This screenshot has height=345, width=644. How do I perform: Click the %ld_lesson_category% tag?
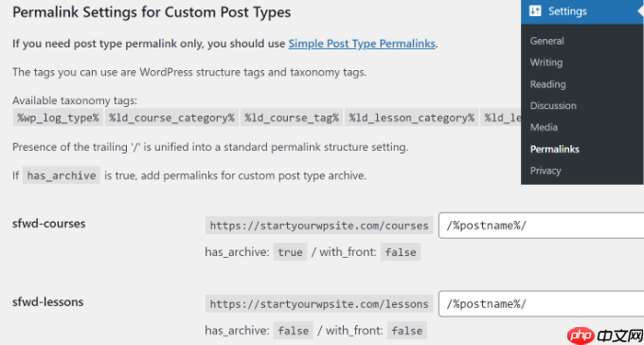412,118
